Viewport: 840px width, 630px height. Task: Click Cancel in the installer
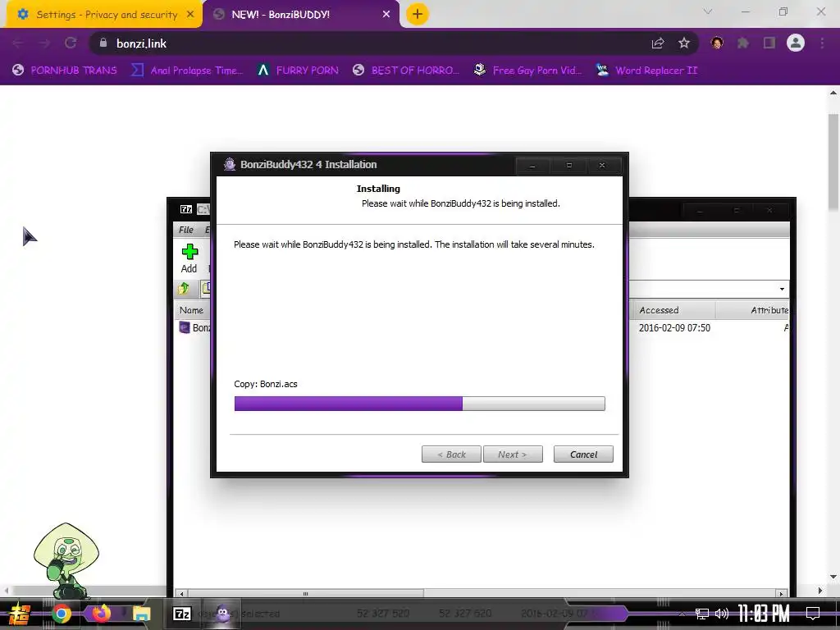pos(583,454)
